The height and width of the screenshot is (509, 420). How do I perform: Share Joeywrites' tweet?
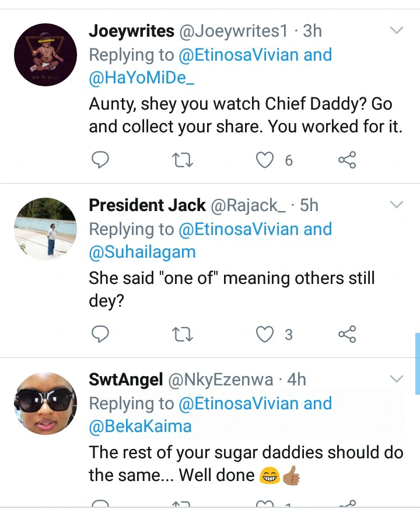(x=347, y=160)
